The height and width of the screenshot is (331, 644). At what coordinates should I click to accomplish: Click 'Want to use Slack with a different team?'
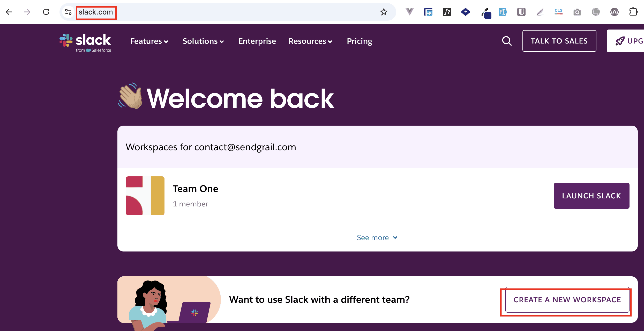(x=319, y=300)
